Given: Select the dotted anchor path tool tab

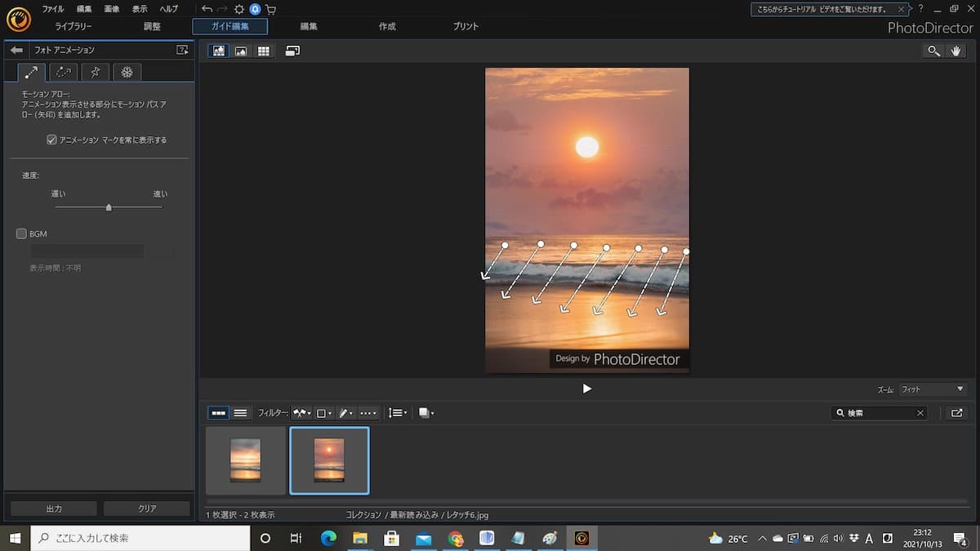Looking at the screenshot, I should 63,73.
